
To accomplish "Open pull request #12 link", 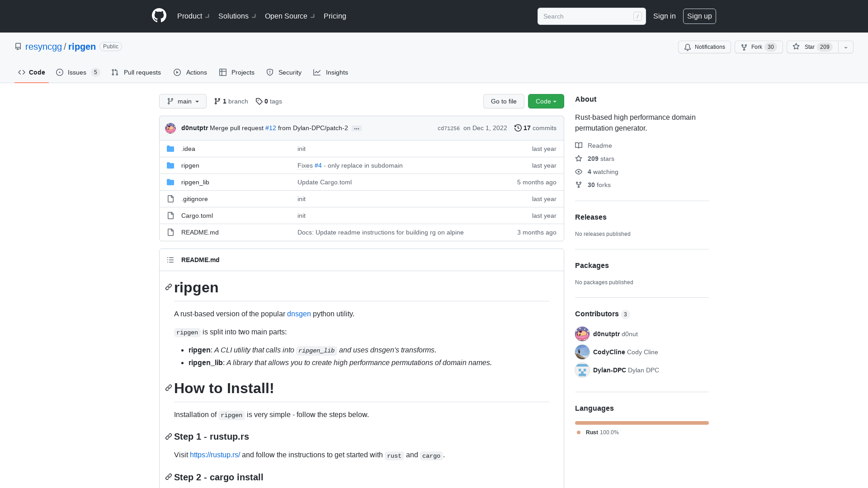I will (x=270, y=128).
